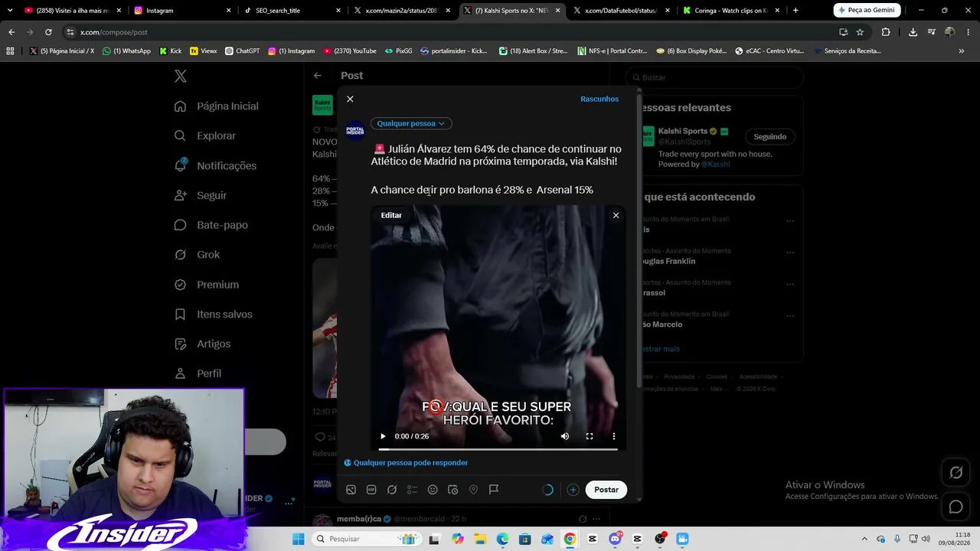Open Chrome from taskbar

[570, 539]
